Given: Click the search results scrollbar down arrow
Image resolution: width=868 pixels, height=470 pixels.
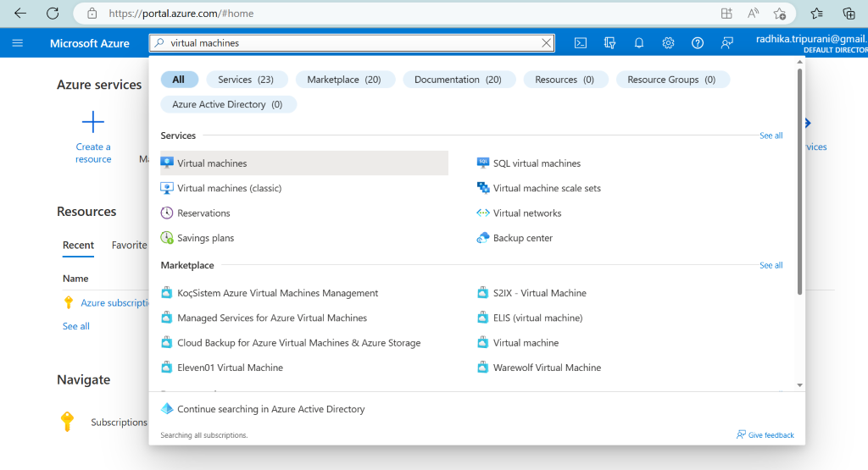Looking at the screenshot, I should coord(799,385).
